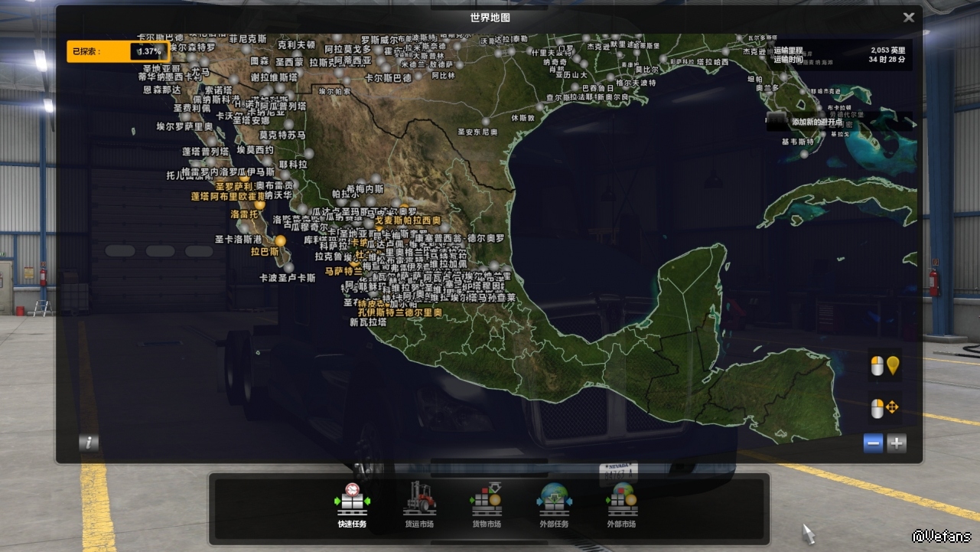The image size is (980, 552).
Task: Select the 耶科拉 city label
Action: (x=293, y=165)
